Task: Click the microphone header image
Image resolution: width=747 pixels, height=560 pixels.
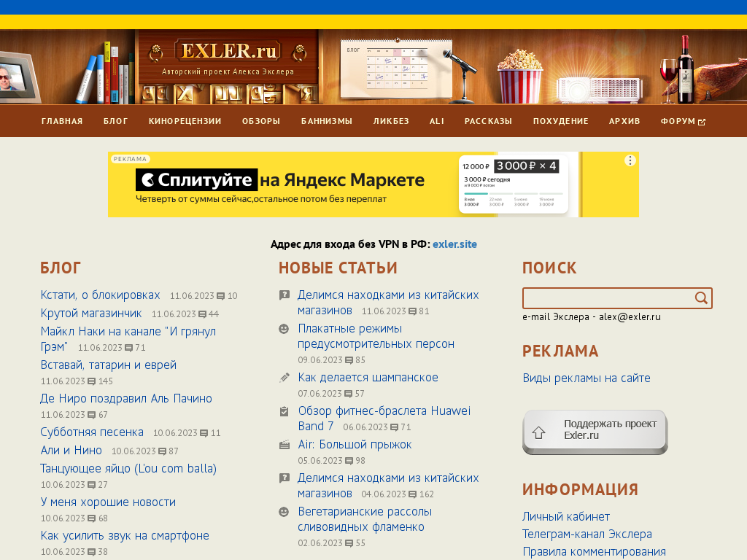Action: pyautogui.click(x=460, y=76)
